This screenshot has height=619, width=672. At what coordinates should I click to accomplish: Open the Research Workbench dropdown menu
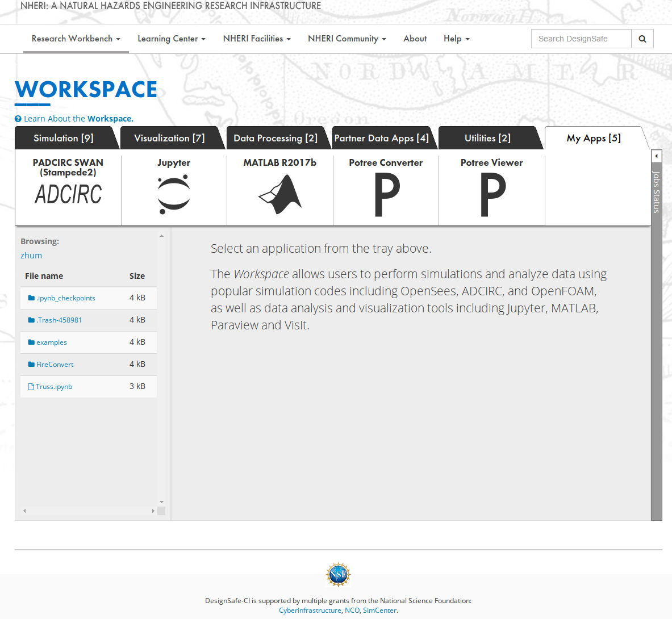pyautogui.click(x=76, y=39)
